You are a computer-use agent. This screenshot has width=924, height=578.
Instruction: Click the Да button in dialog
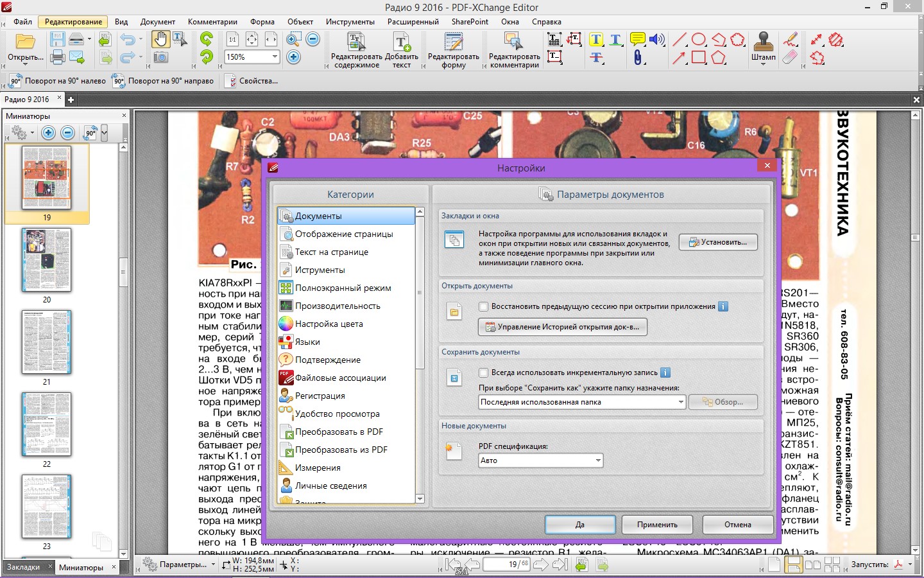[x=580, y=525]
